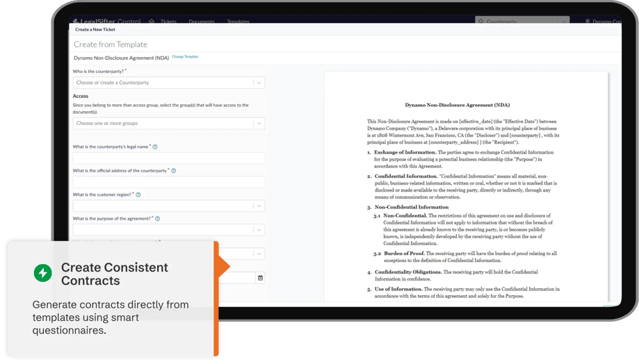Open the calendar date picker icon
This screenshot has width=639, height=364.
coord(261,278)
